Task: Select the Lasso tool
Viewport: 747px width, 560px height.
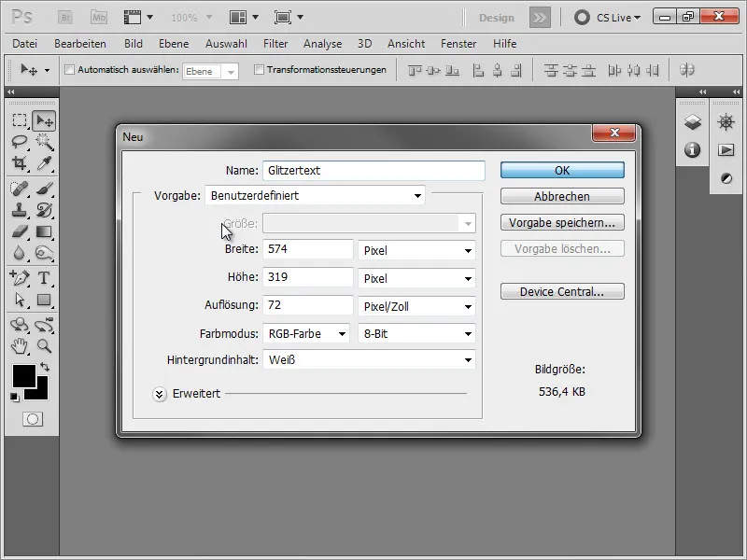Action: (x=20, y=142)
